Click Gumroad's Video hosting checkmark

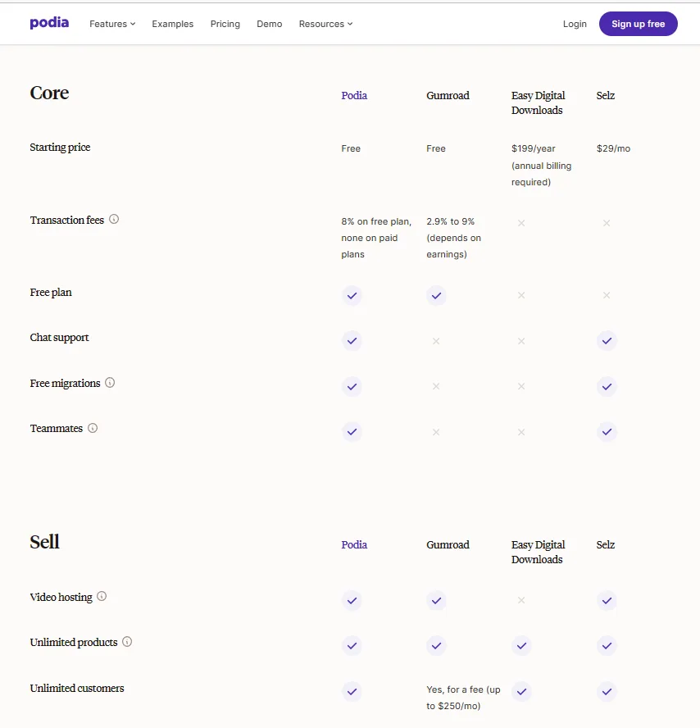point(436,600)
